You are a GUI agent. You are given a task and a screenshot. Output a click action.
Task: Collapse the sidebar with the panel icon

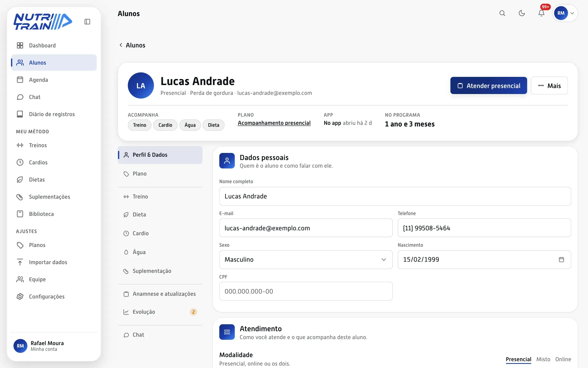(87, 22)
